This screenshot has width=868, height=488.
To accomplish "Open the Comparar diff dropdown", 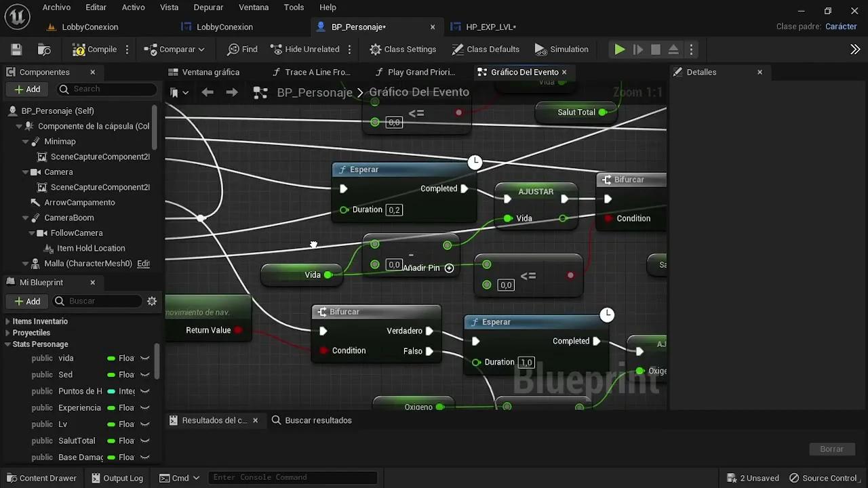I will click(174, 49).
